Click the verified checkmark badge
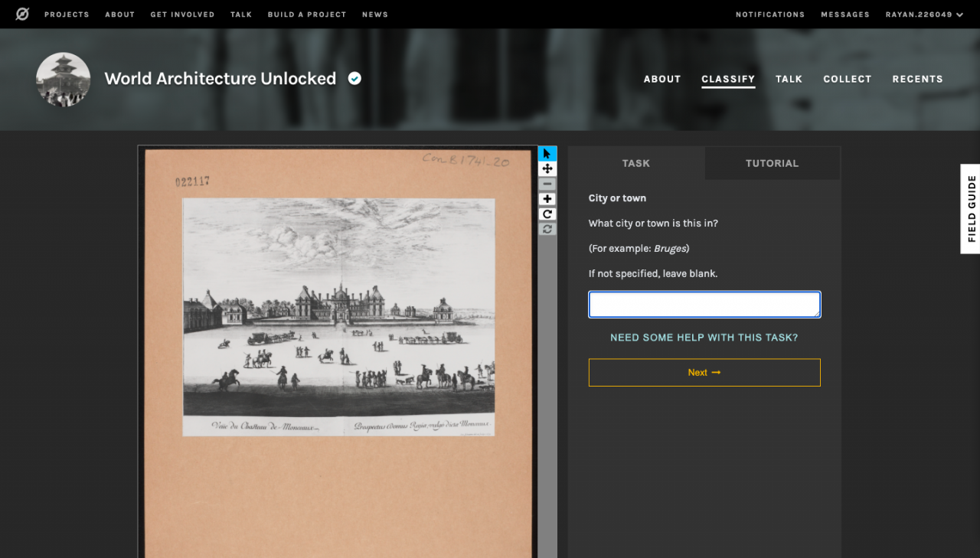Image resolution: width=980 pixels, height=558 pixels. pyautogui.click(x=354, y=78)
